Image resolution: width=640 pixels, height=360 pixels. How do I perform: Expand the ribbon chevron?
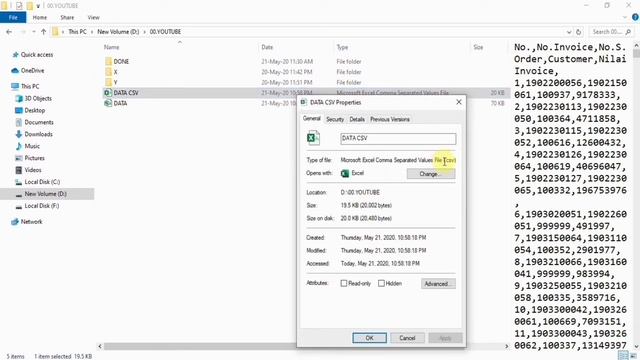click(x=625, y=18)
